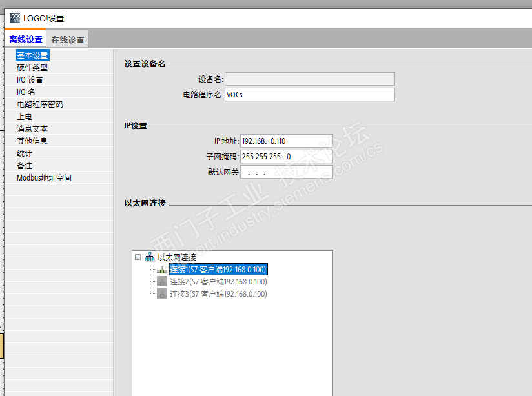Viewport: 532px width, 396px height.
Task: Click the 电路程序名 field containing VOCs
Action: click(x=310, y=94)
